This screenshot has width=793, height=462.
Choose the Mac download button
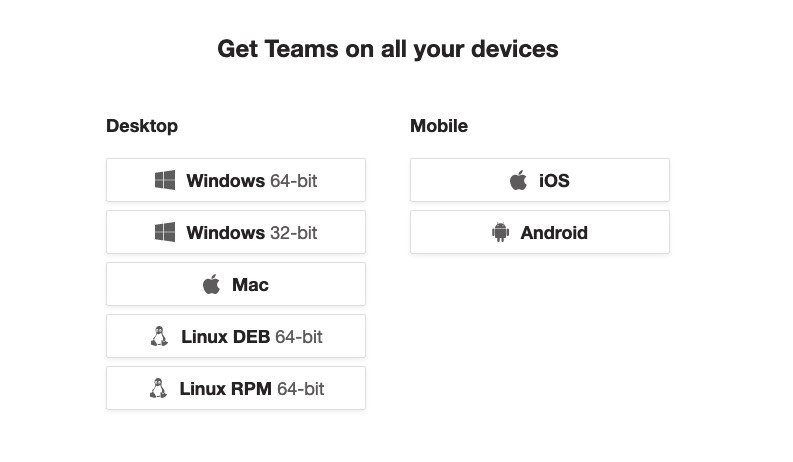(236, 284)
